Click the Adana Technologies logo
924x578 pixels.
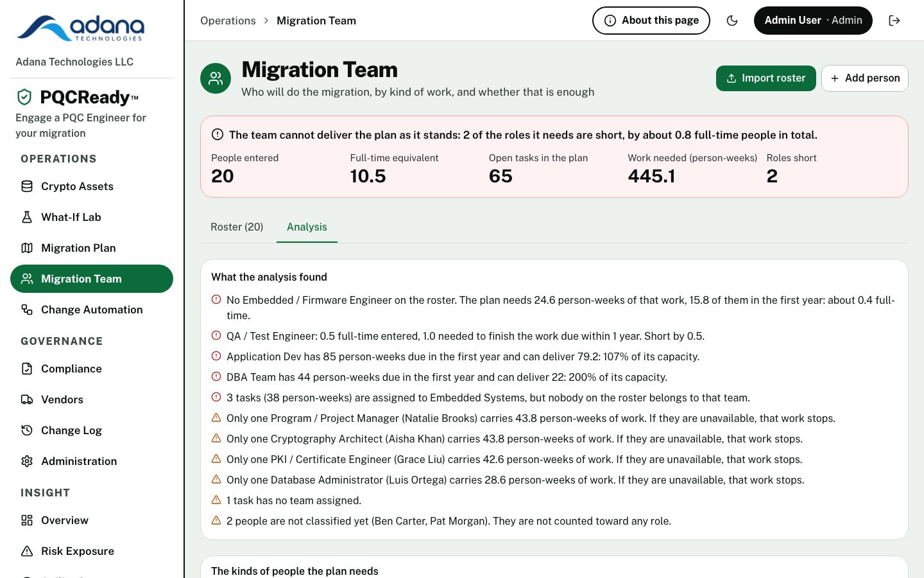(81, 28)
